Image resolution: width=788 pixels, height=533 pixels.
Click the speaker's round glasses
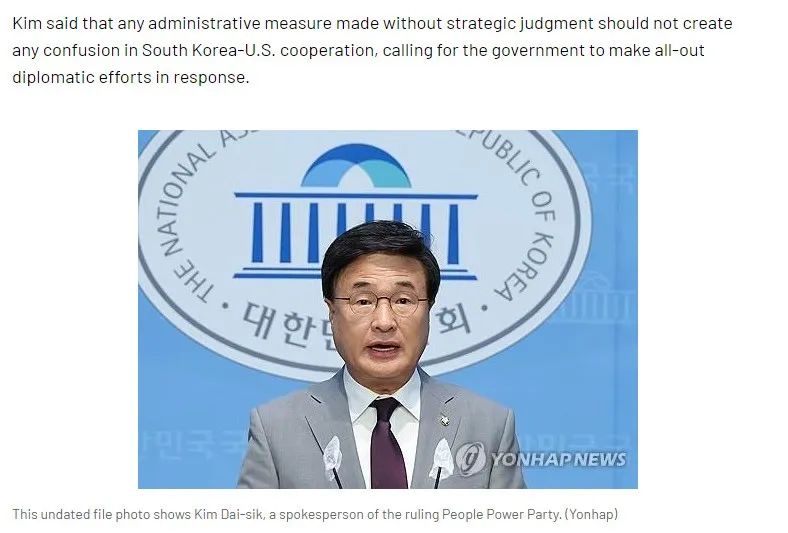[x=380, y=303]
